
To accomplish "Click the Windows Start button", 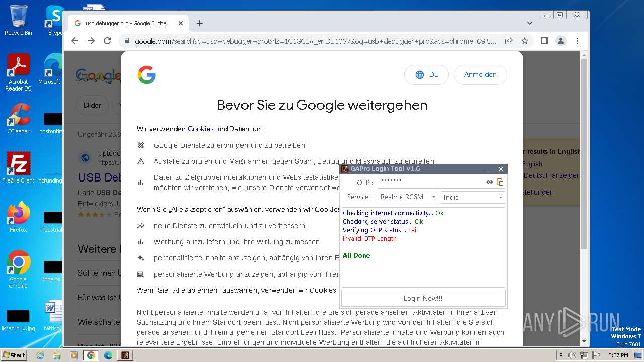I will click(14, 355).
